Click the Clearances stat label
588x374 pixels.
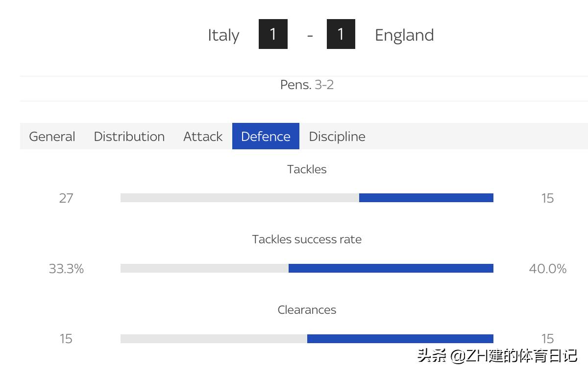[307, 310]
